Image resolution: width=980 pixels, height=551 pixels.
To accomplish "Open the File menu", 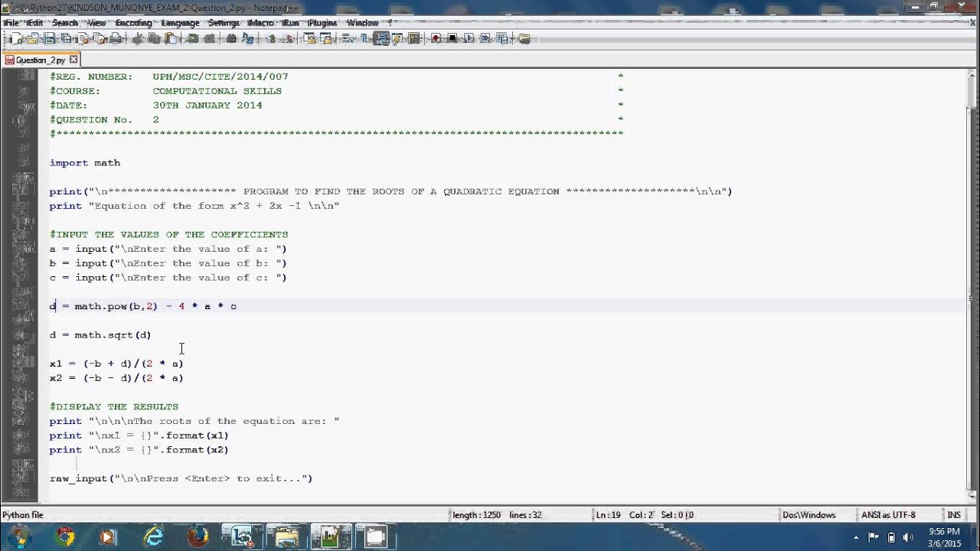I will tap(12, 23).
